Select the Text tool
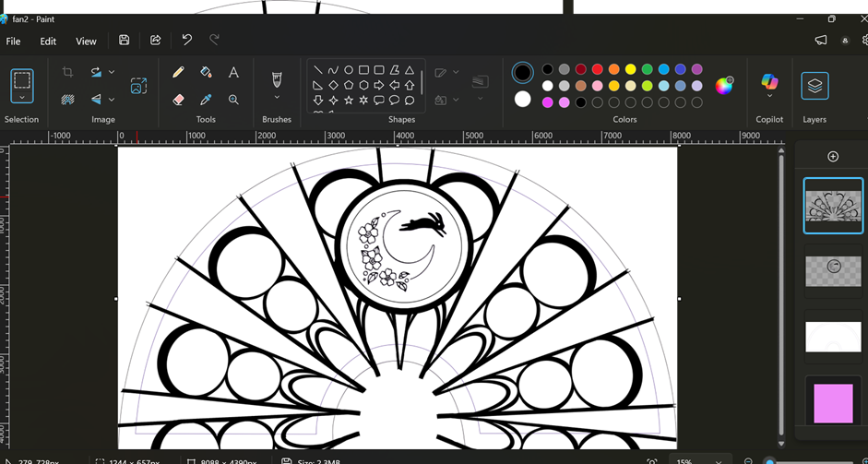This screenshot has height=464, width=868. click(233, 72)
